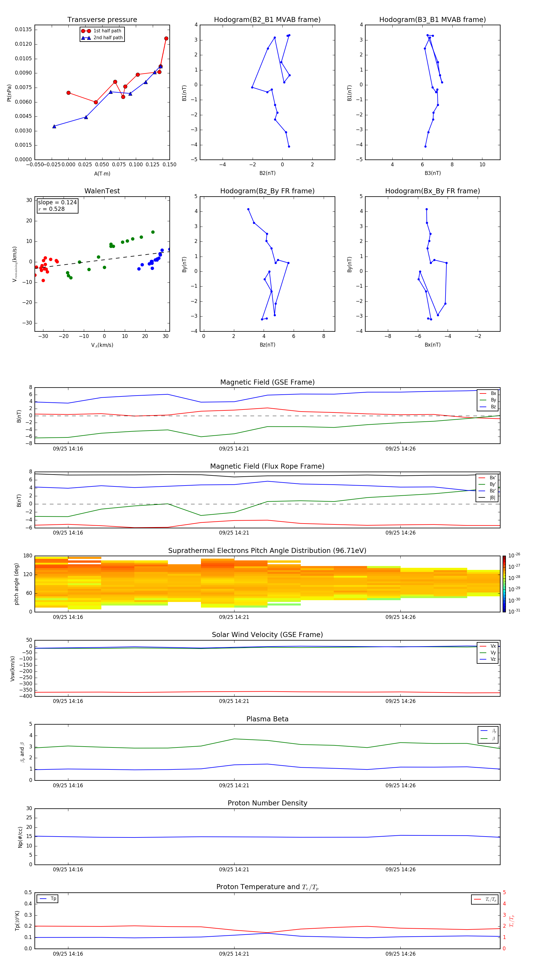Click the "Magnetic Field (GSE Frame)" title
The image size is (535, 980).
pyautogui.click(x=267, y=382)
